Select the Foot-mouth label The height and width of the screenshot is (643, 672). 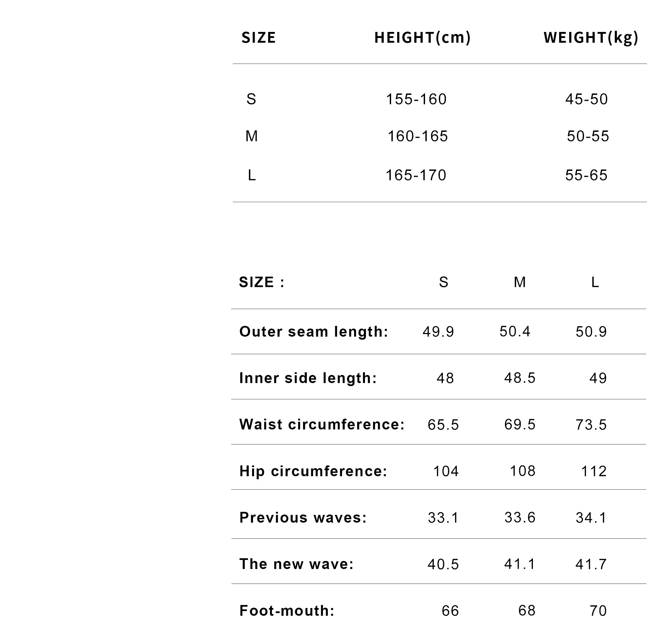tap(287, 610)
